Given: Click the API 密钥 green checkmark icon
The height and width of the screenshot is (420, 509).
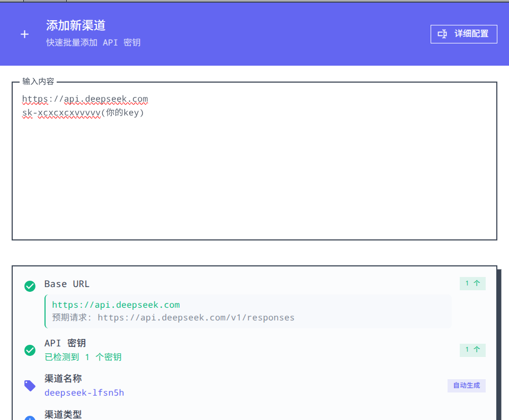Looking at the screenshot, I should pyautogui.click(x=30, y=350).
